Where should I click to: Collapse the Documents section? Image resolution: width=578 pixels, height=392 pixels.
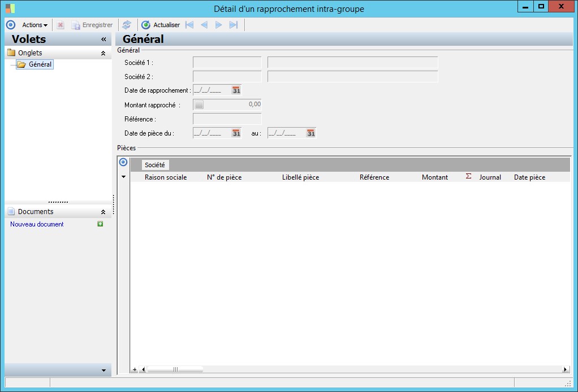point(103,212)
